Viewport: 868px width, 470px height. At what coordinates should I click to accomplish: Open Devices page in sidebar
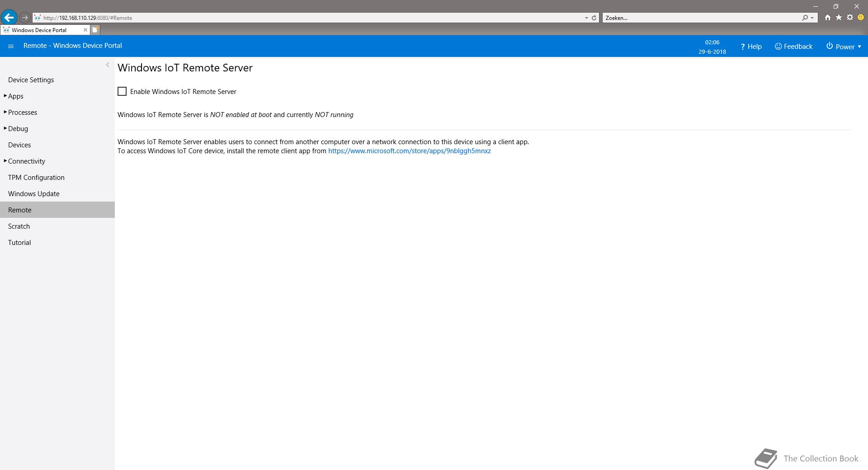(x=19, y=145)
